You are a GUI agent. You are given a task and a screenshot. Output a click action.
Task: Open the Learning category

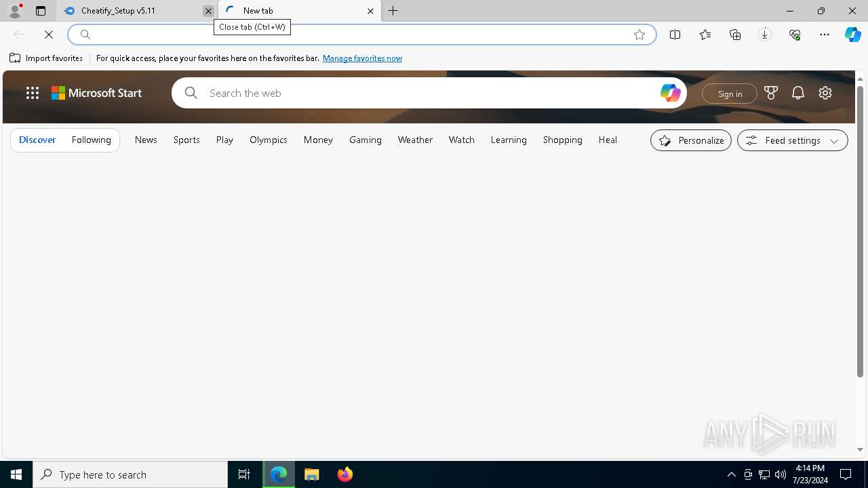(509, 140)
